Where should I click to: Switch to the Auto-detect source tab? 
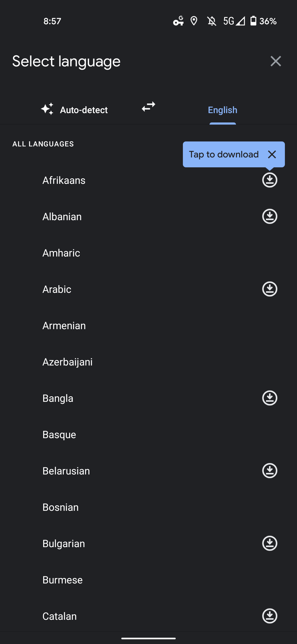[74, 110]
